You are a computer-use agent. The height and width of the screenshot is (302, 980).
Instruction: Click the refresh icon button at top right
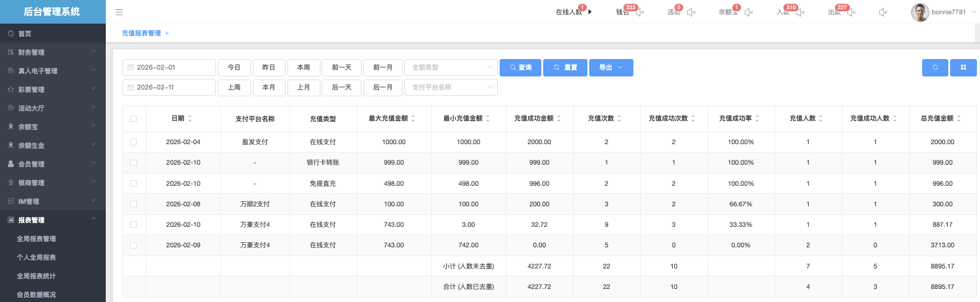[x=935, y=68]
